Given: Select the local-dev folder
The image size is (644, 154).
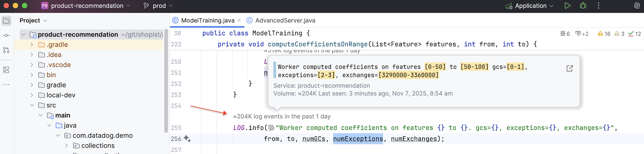Looking at the screenshot, I should 61,95.
